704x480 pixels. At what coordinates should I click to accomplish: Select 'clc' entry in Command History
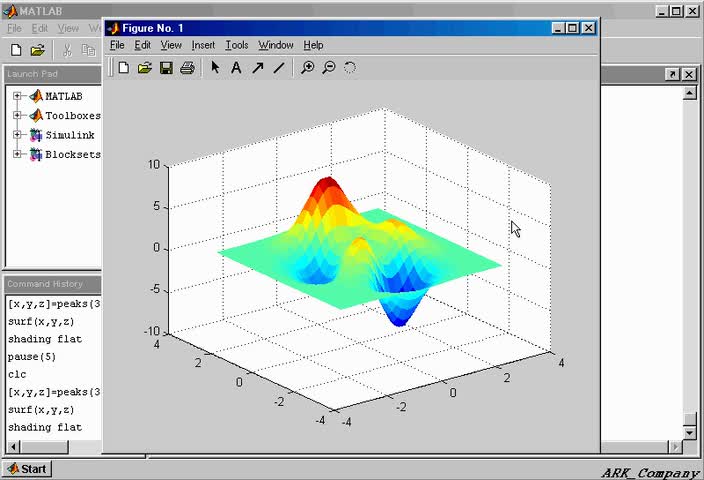pos(17,374)
